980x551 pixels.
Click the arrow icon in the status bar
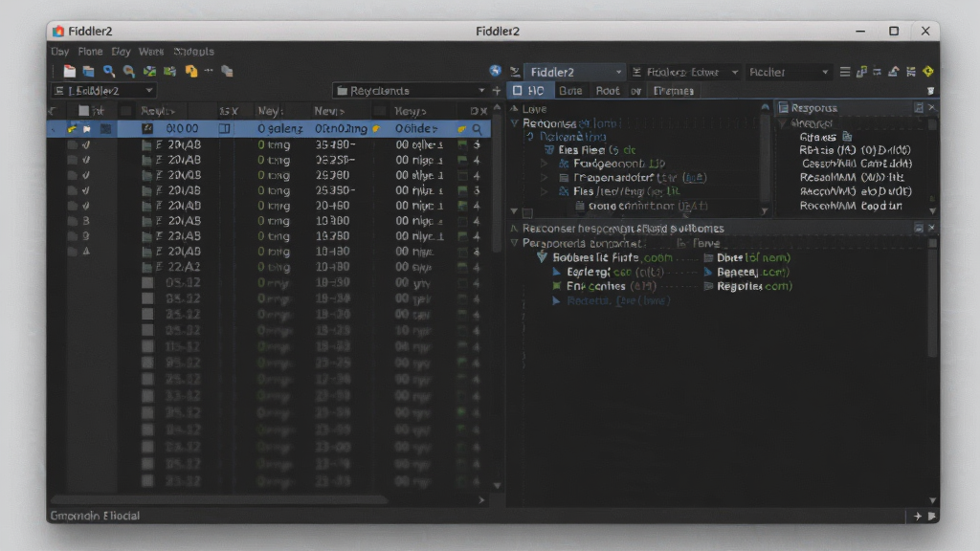point(917,516)
